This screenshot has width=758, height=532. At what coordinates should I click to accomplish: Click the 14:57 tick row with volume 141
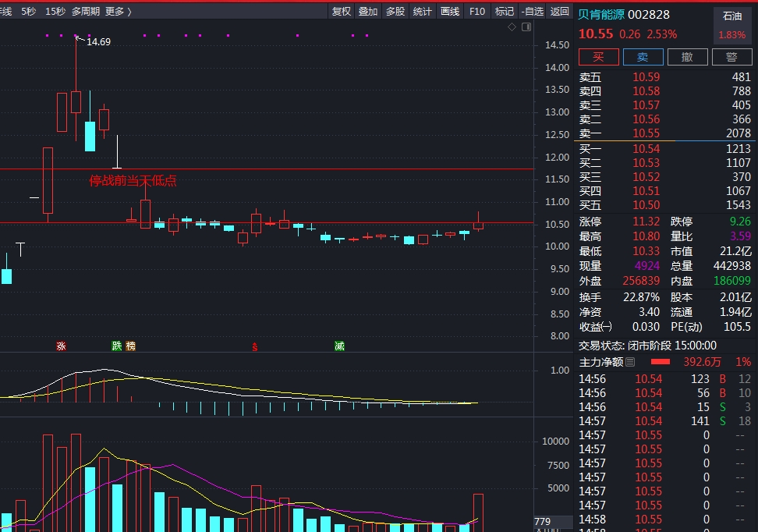(x=664, y=420)
